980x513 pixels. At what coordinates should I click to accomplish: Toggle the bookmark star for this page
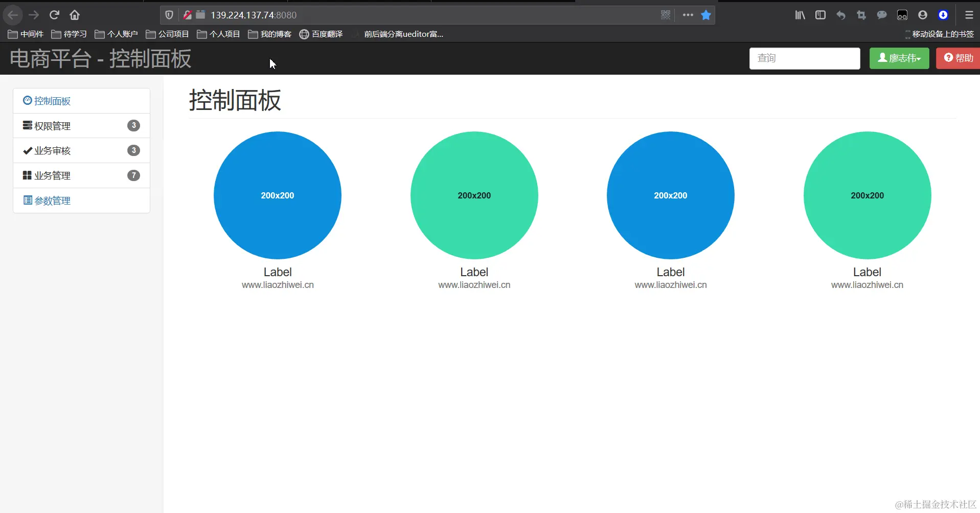coord(706,15)
